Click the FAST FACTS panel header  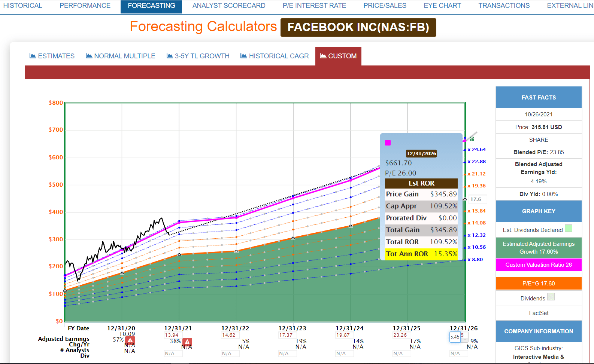pyautogui.click(x=539, y=98)
